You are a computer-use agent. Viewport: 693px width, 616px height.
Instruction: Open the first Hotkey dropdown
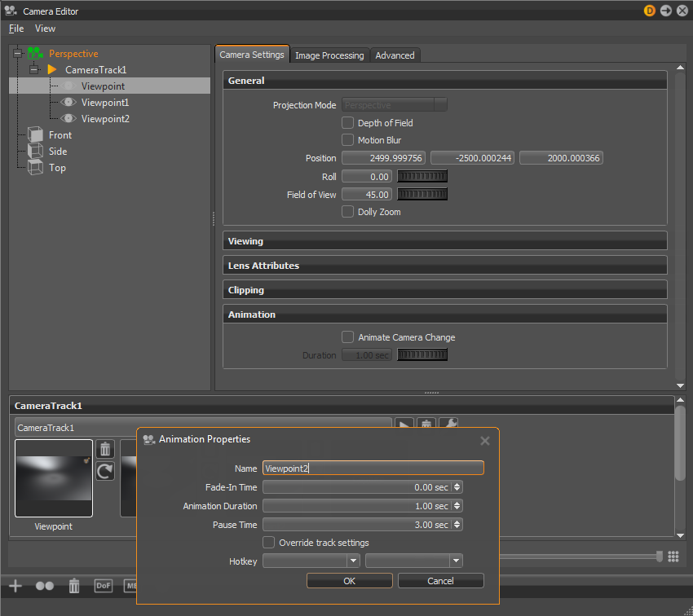click(x=311, y=561)
